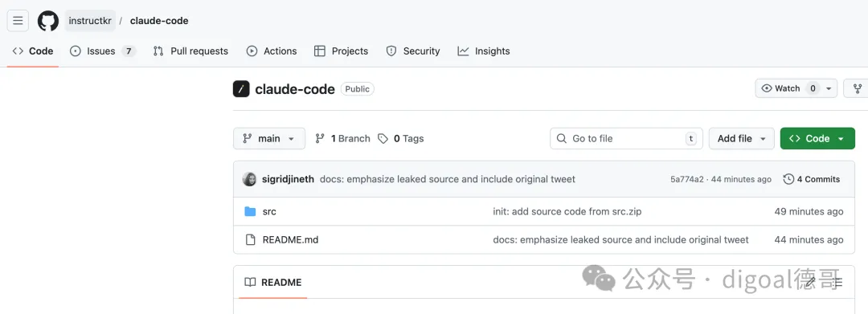Go to GitHub home via Octocat logo
This screenshot has width=868, height=314.
(47, 21)
